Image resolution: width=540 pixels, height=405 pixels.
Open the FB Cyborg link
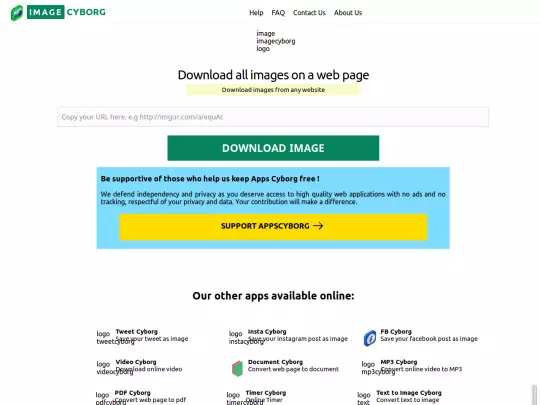pos(396,332)
